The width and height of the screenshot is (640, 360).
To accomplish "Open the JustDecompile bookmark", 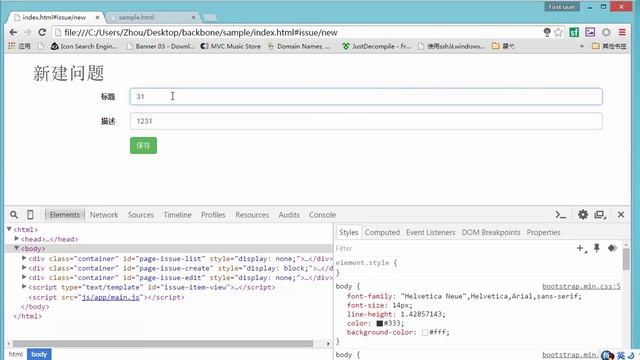I will pos(376,46).
